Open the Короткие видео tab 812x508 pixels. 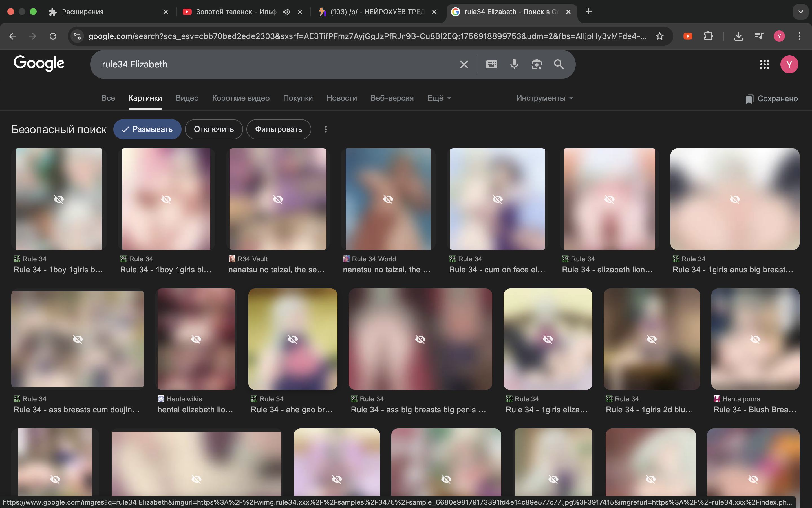[241, 98]
